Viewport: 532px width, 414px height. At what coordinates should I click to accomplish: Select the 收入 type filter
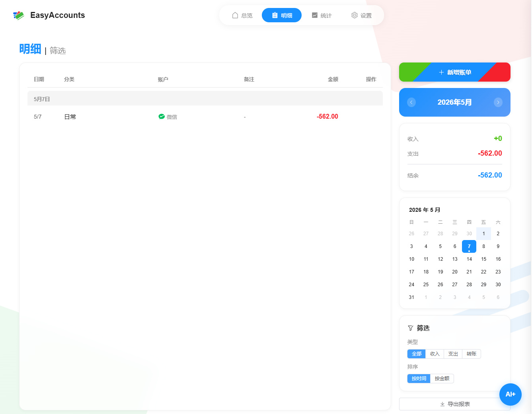(x=435, y=354)
